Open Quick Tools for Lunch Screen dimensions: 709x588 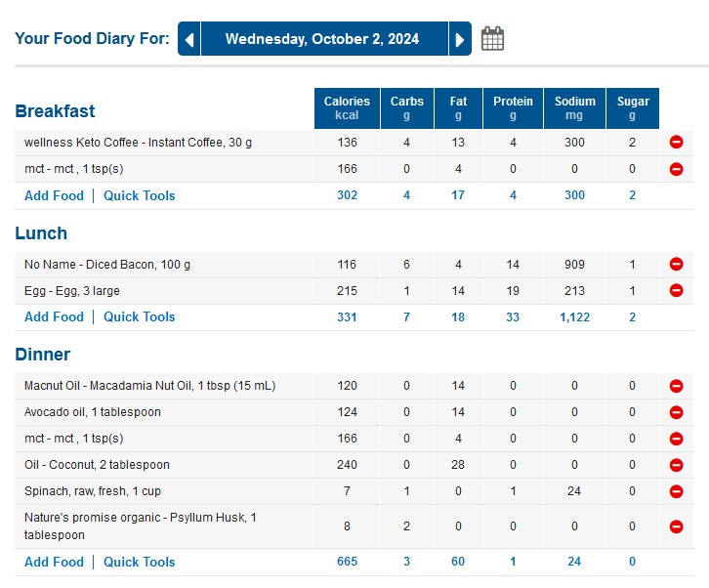pos(140,316)
